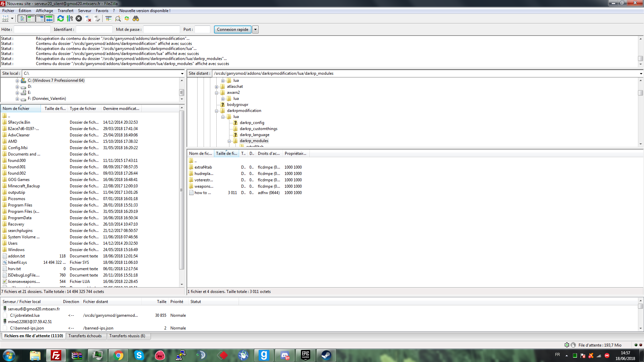Open the Édition menu
Image resolution: width=644 pixels, height=362 pixels.
tap(25, 11)
